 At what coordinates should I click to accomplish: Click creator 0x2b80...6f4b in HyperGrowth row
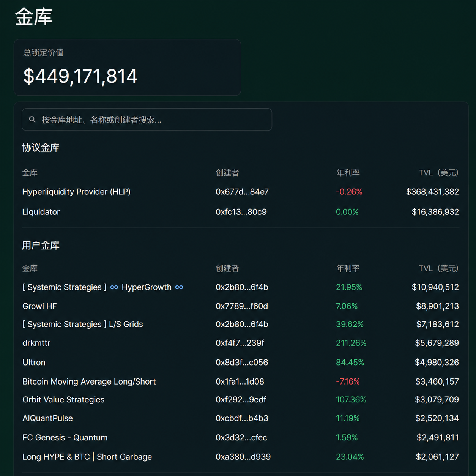(242, 287)
